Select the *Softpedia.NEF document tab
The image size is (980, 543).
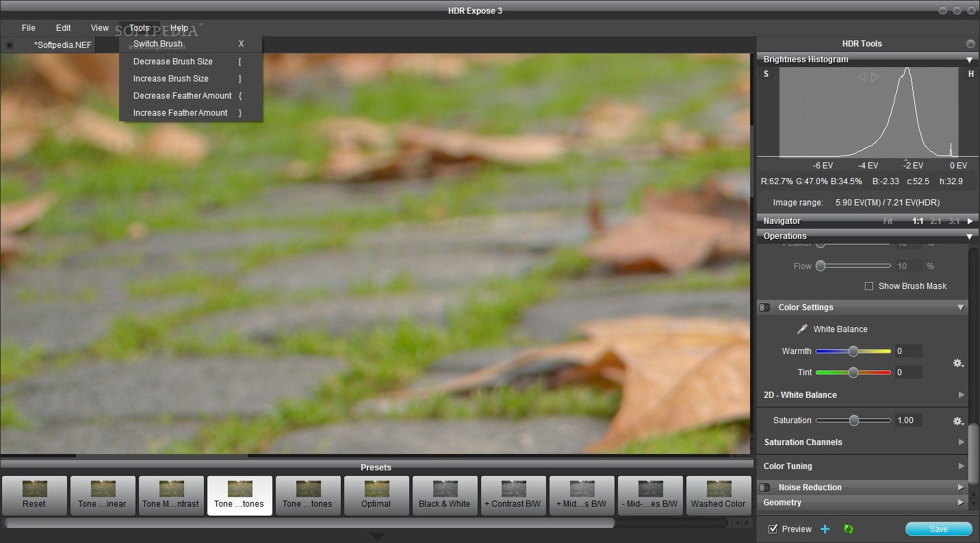[x=62, y=45]
